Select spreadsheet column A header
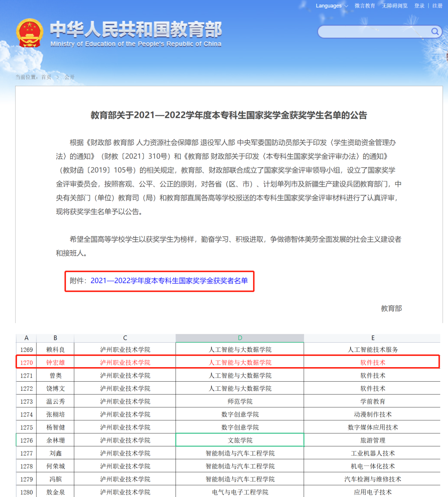 pyautogui.click(x=26, y=338)
